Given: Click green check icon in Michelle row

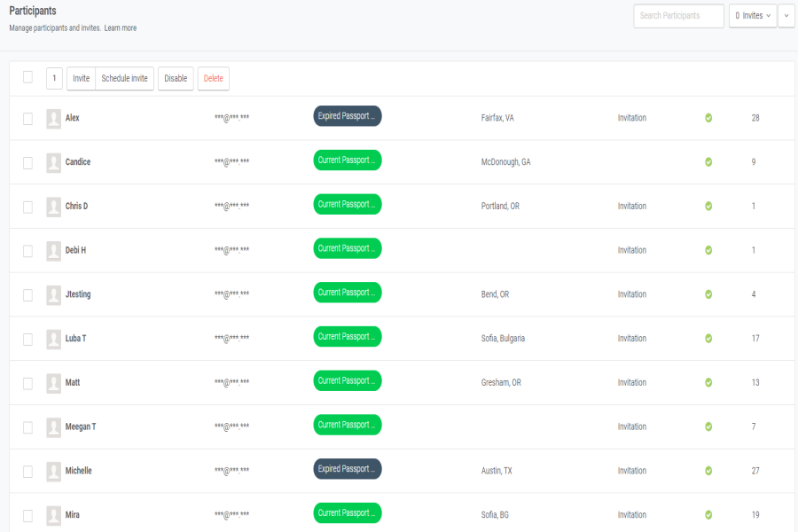Looking at the screenshot, I should (x=708, y=471).
